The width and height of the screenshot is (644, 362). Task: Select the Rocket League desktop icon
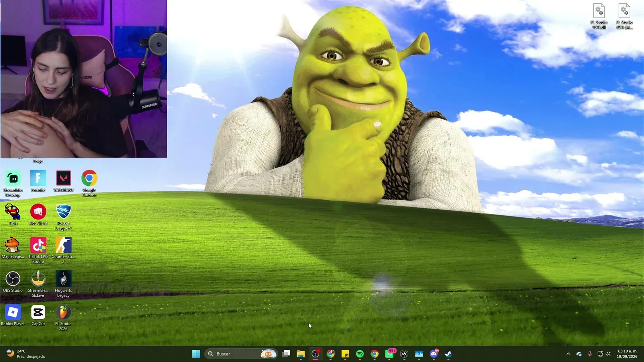click(x=63, y=217)
